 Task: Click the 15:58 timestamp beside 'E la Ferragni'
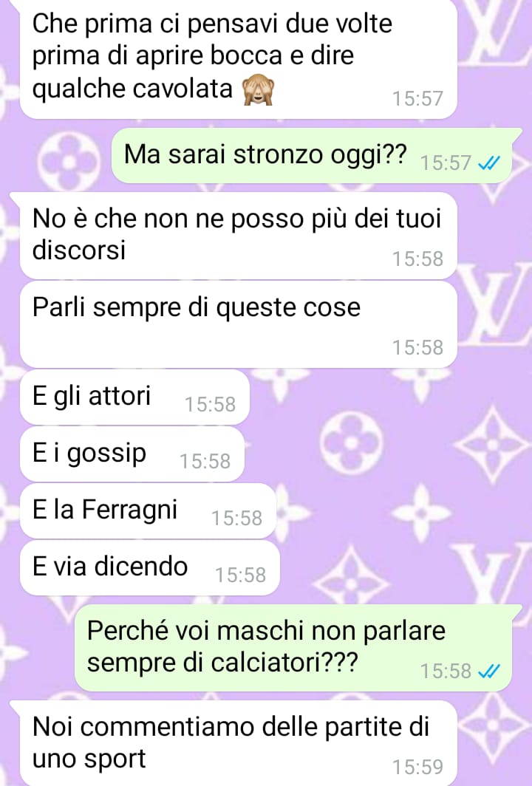[236, 518]
